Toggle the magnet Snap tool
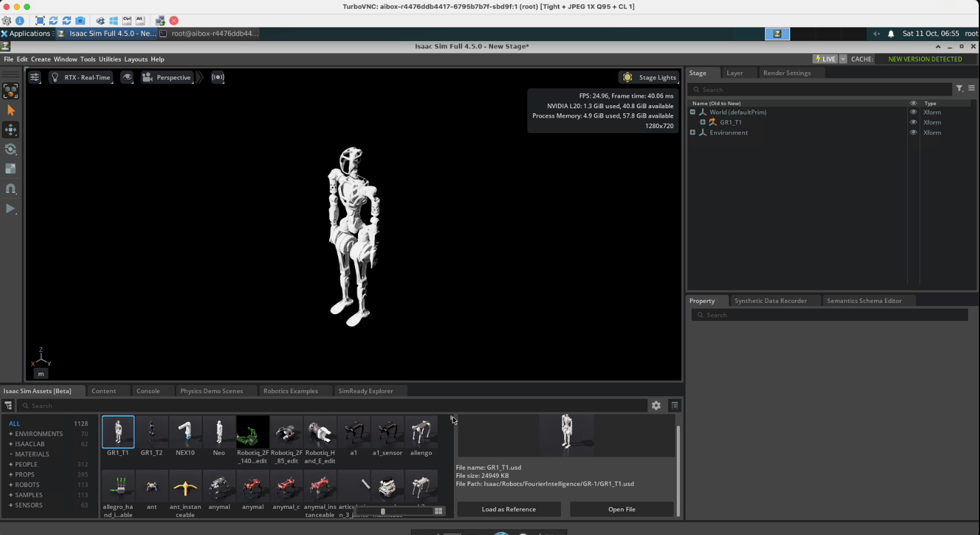This screenshot has width=980, height=535. (11, 188)
